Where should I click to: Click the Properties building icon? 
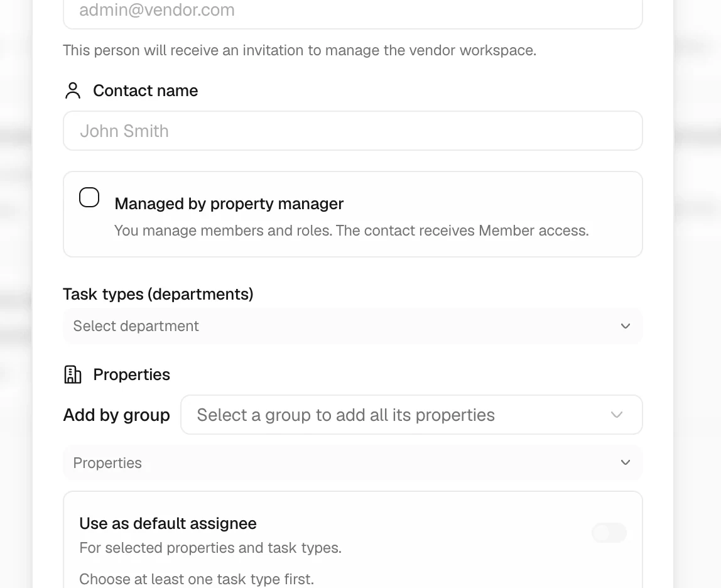coord(73,374)
